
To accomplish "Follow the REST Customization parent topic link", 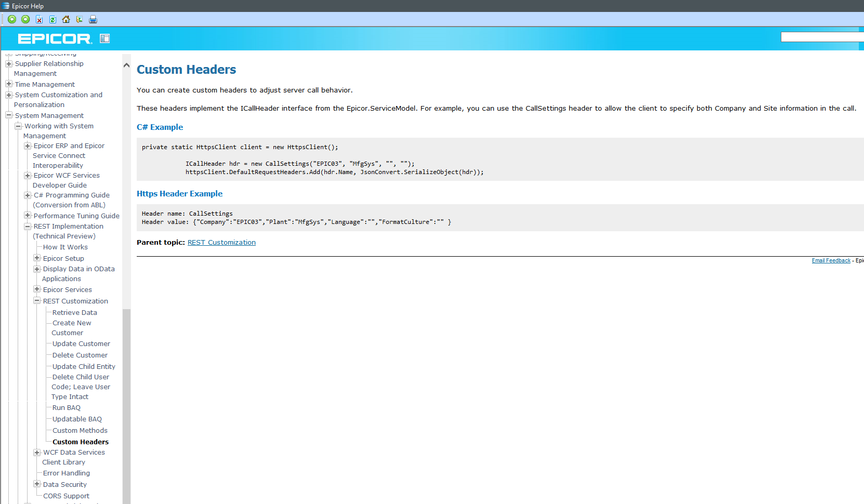I will click(x=221, y=243).
